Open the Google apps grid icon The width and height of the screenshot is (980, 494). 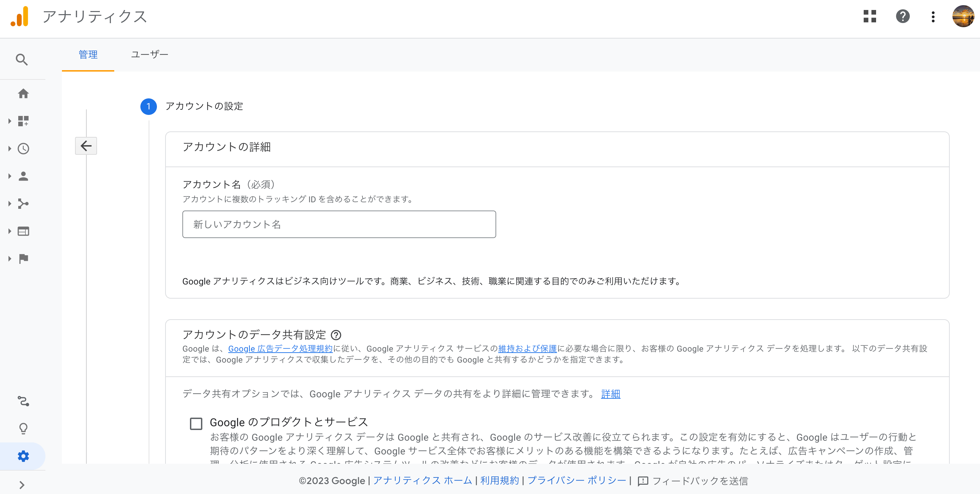870,17
